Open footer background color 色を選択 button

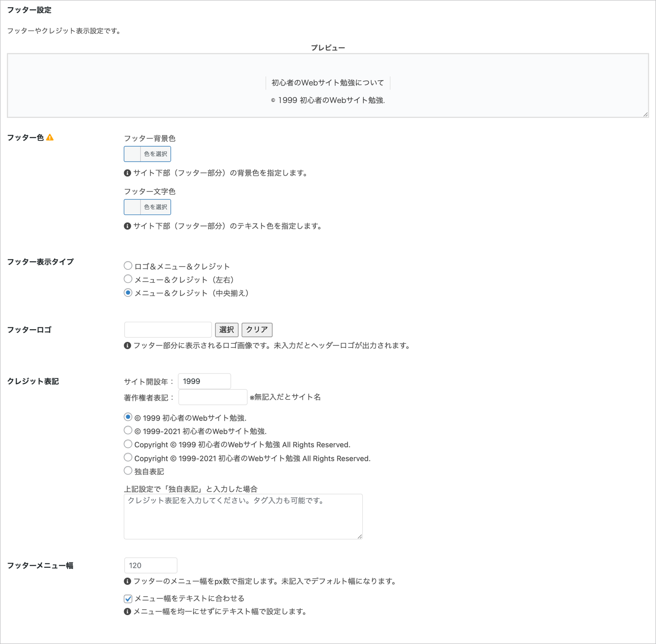155,154
